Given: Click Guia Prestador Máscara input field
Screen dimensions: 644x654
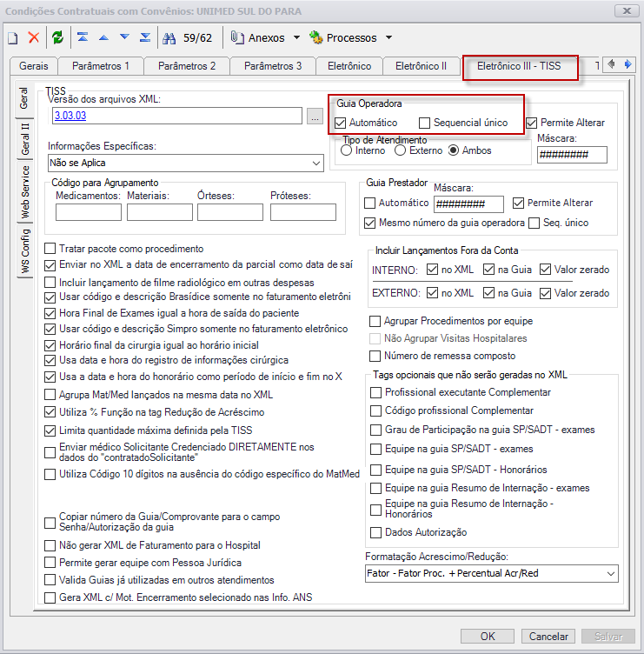Looking at the screenshot, I should point(468,204).
